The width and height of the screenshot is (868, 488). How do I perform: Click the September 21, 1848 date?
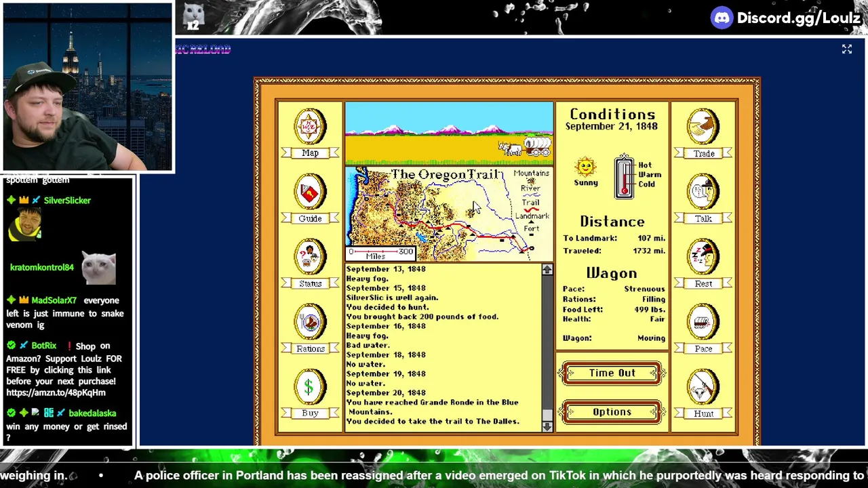[612, 127]
